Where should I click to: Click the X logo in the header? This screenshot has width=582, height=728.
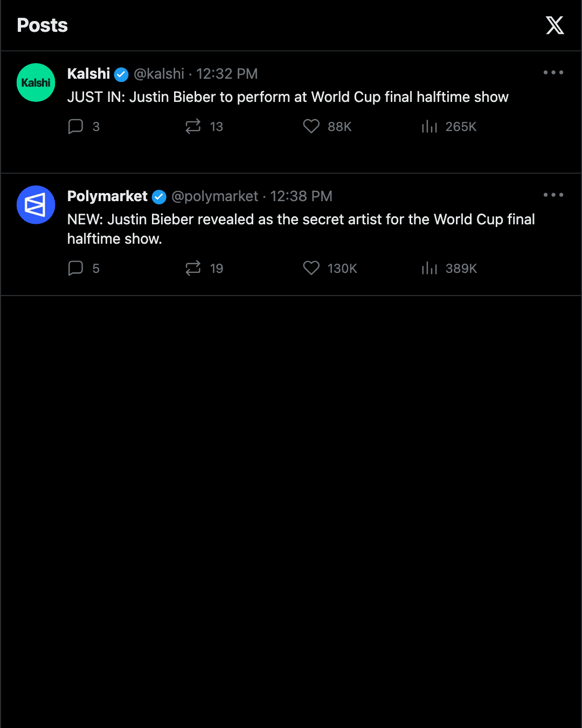555,25
